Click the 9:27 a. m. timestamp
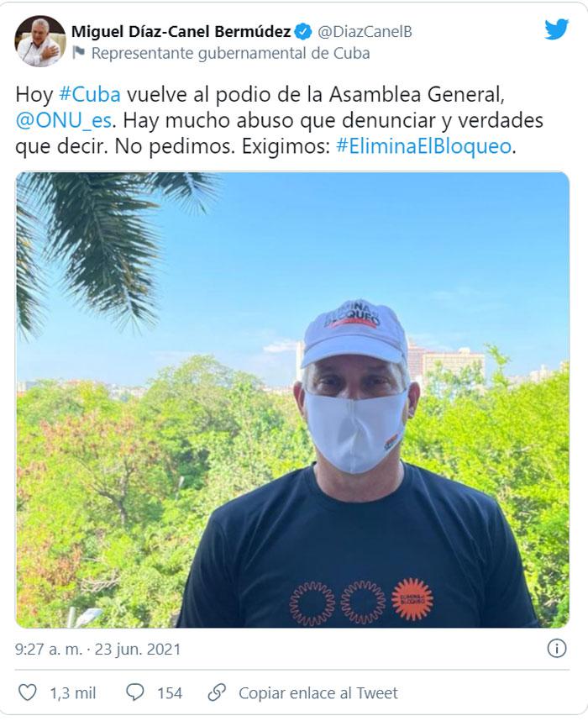This screenshot has height=721, width=588. [x=49, y=650]
